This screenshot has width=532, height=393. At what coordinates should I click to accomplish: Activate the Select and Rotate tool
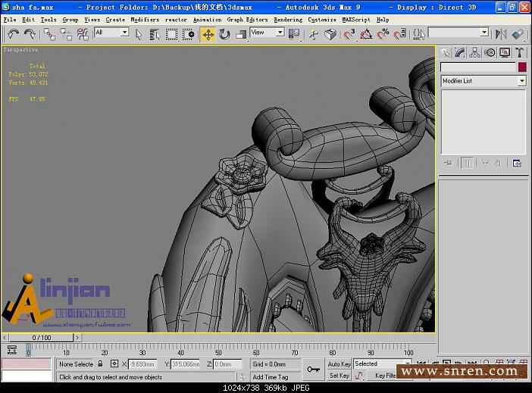coord(225,34)
